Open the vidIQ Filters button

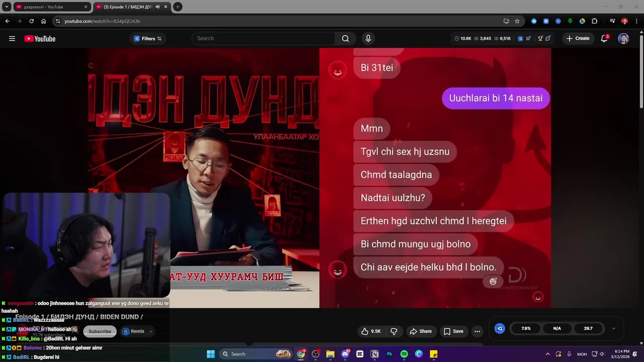[147, 39]
